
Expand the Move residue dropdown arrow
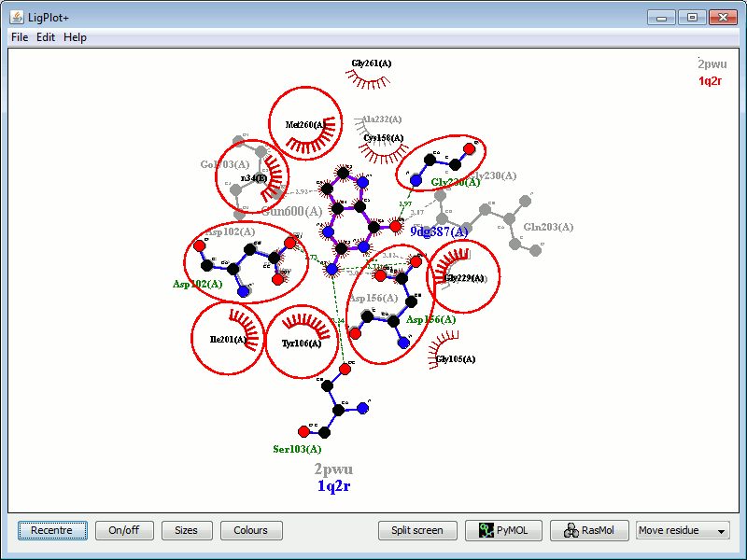tap(722, 531)
